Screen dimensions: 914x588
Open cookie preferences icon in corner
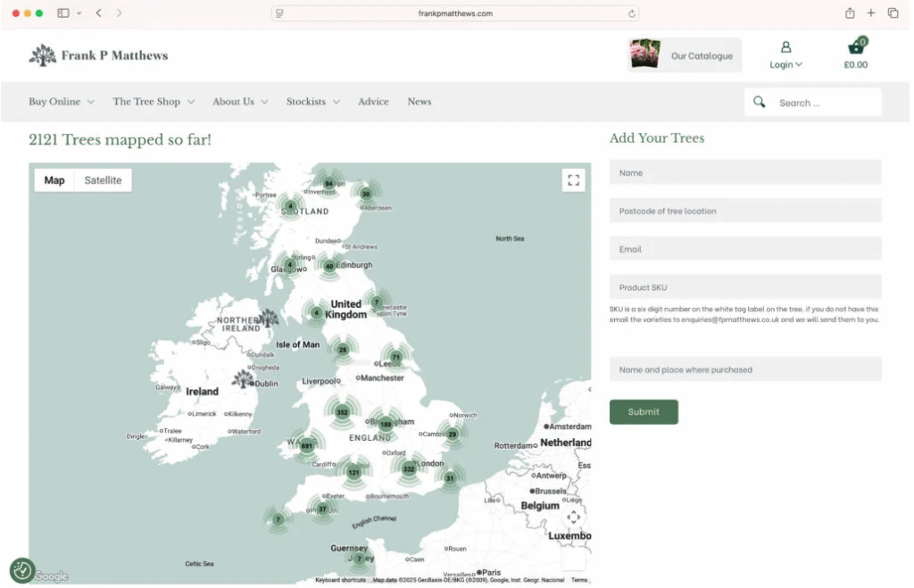point(21,570)
